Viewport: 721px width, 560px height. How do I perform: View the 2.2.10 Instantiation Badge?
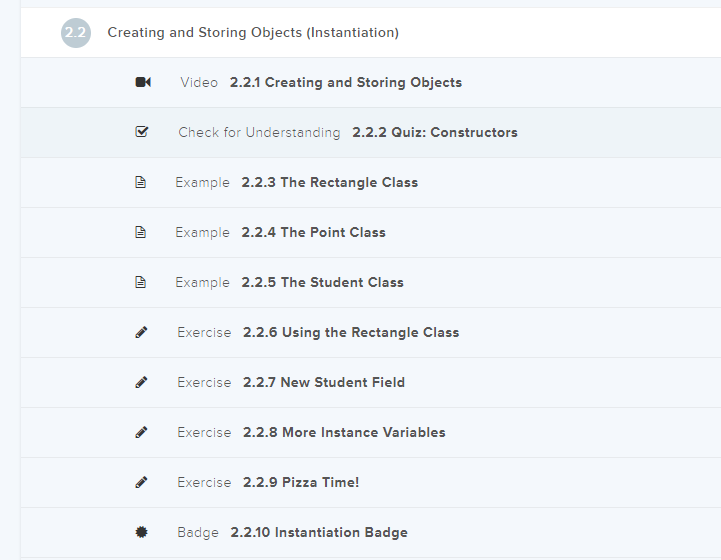318,532
